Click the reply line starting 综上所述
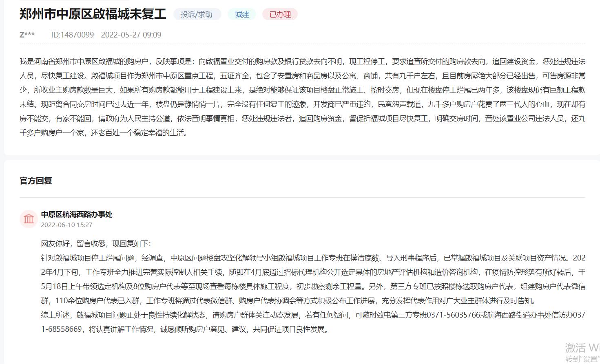 coord(313,322)
